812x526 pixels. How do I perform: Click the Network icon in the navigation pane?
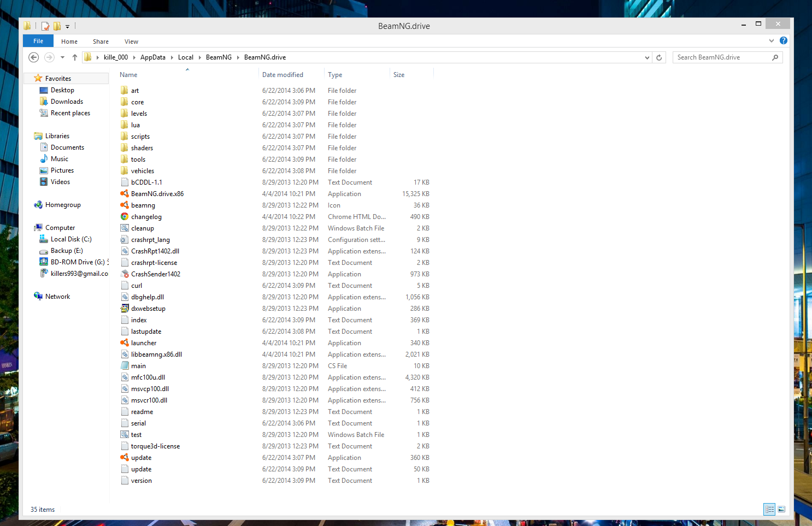coord(38,297)
